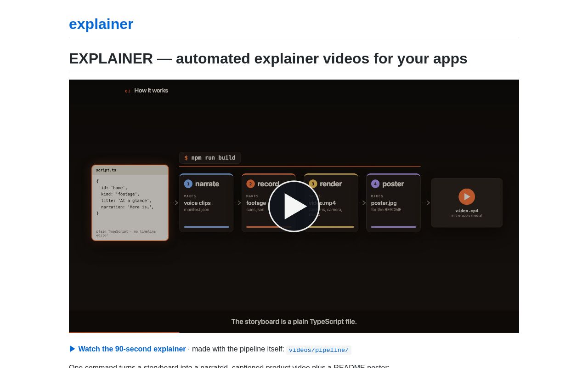Image resolution: width=588 pixels, height=368 pixels.
Task: Play the explainer video with the center play button
Action: [294, 206]
